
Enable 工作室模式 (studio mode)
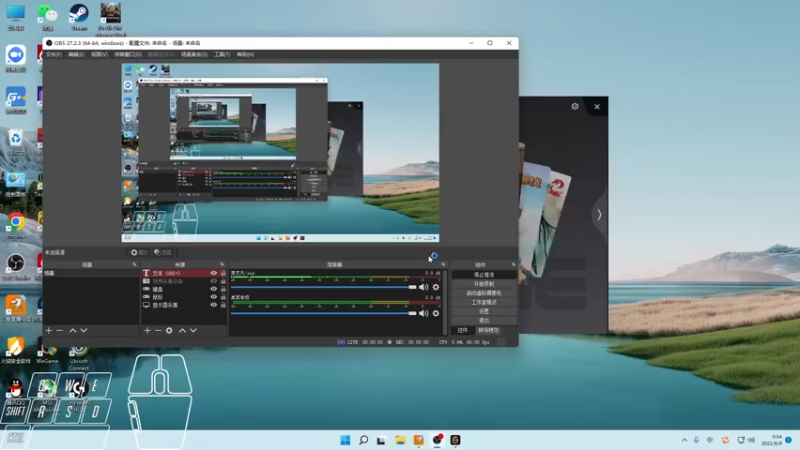[484, 303]
